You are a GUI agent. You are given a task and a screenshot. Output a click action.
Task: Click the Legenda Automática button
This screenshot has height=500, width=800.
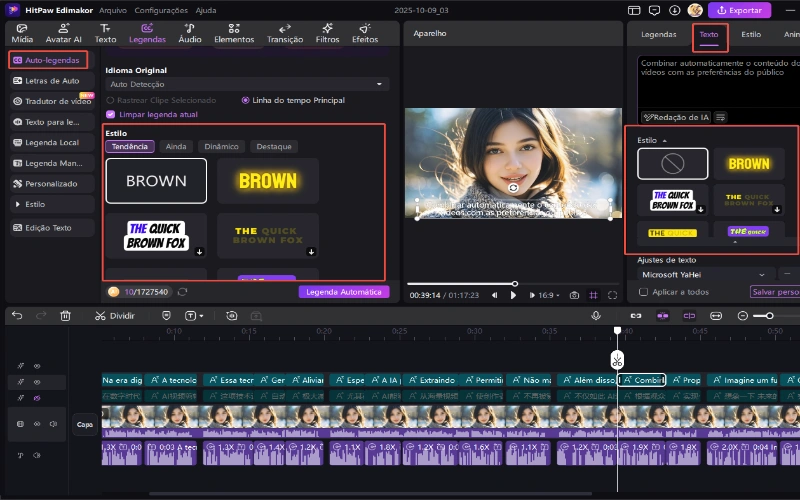point(342,292)
